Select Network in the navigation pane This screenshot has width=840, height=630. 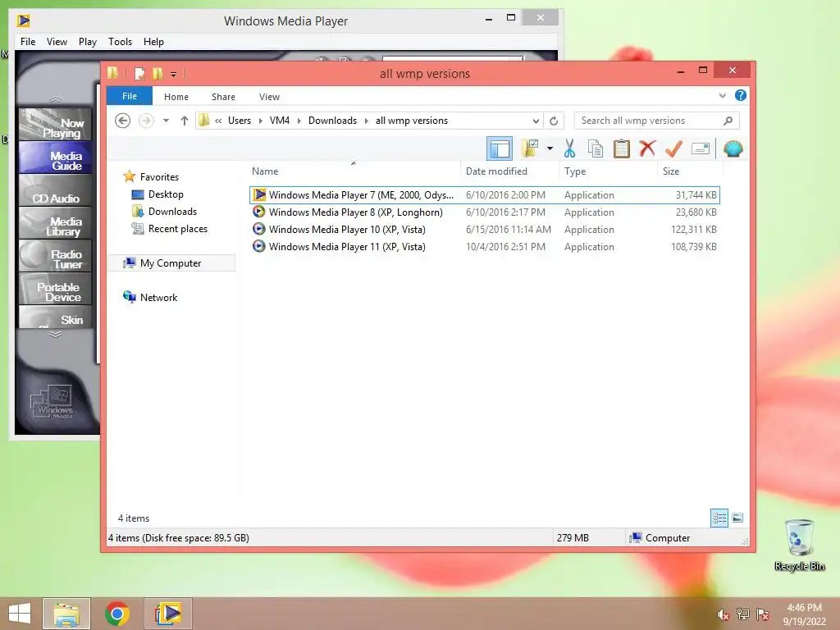tap(158, 297)
